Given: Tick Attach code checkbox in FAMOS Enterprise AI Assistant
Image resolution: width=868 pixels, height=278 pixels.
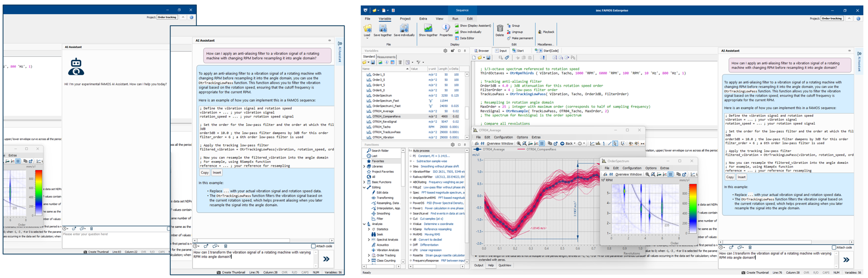Looking at the screenshot, I should (x=834, y=247).
